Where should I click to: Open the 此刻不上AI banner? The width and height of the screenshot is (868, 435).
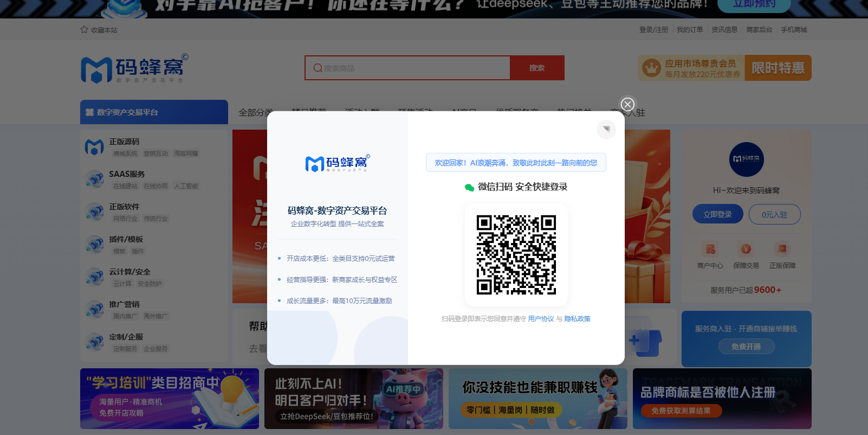[x=354, y=399]
